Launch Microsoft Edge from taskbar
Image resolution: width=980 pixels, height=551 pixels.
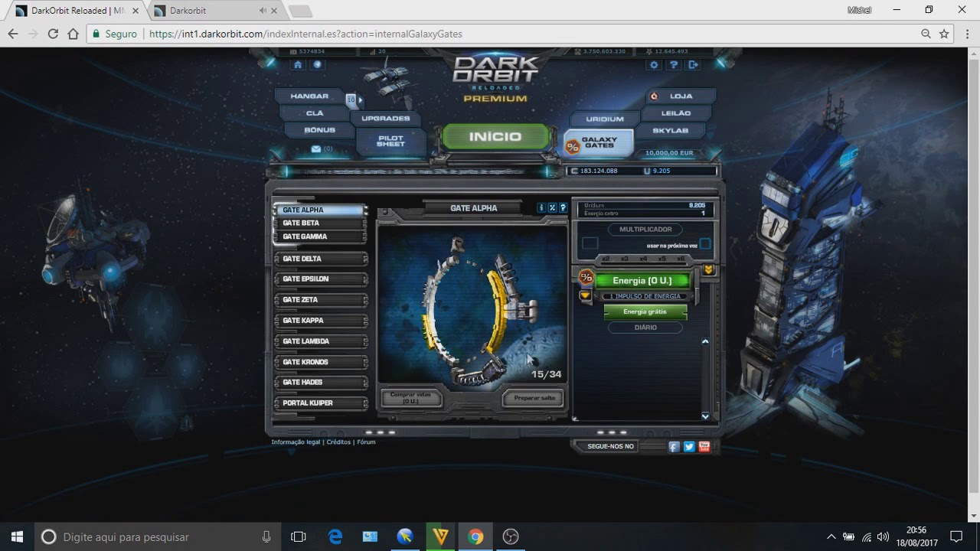(335, 536)
